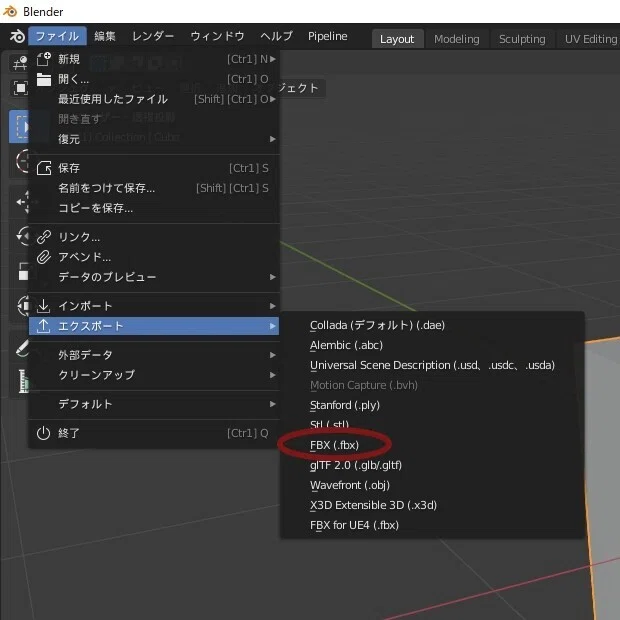620x620 pixels.
Task: Expand データのプレビュー submenu
Action: (x=154, y=277)
